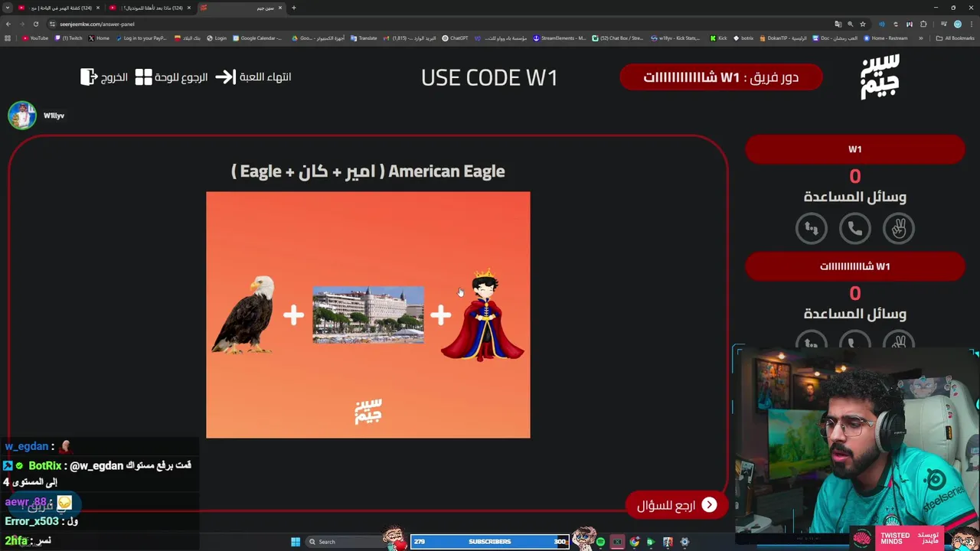Close the سين جيم tab
980x551 pixels.
pos(280,8)
